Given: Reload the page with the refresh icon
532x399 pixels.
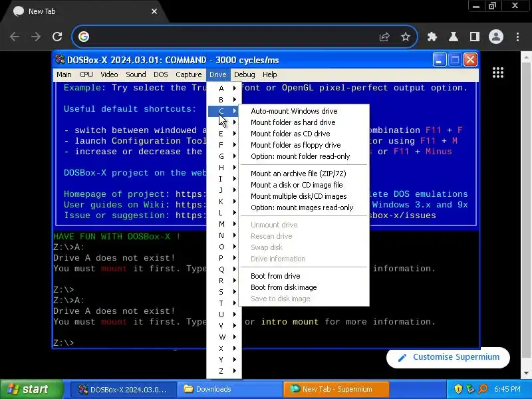Looking at the screenshot, I should coord(57,37).
